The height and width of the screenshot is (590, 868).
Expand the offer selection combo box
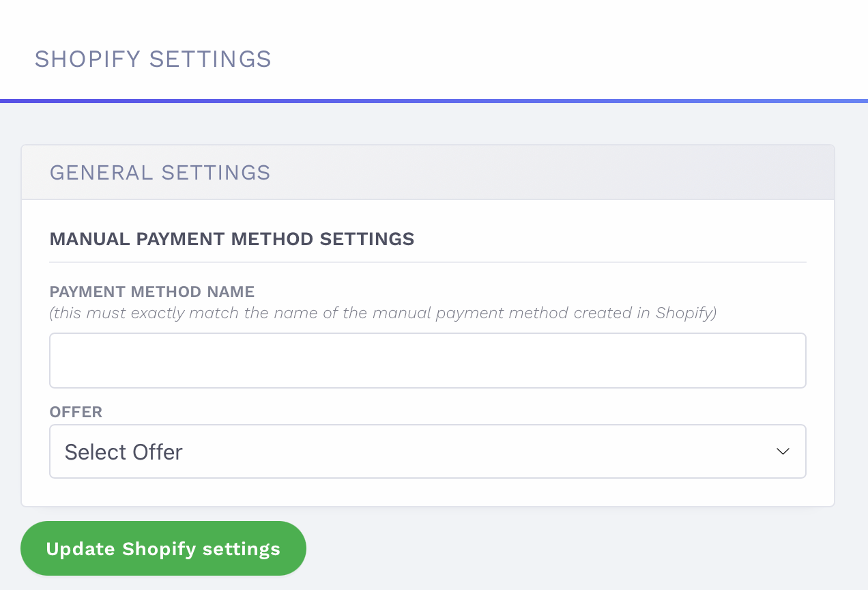click(428, 451)
